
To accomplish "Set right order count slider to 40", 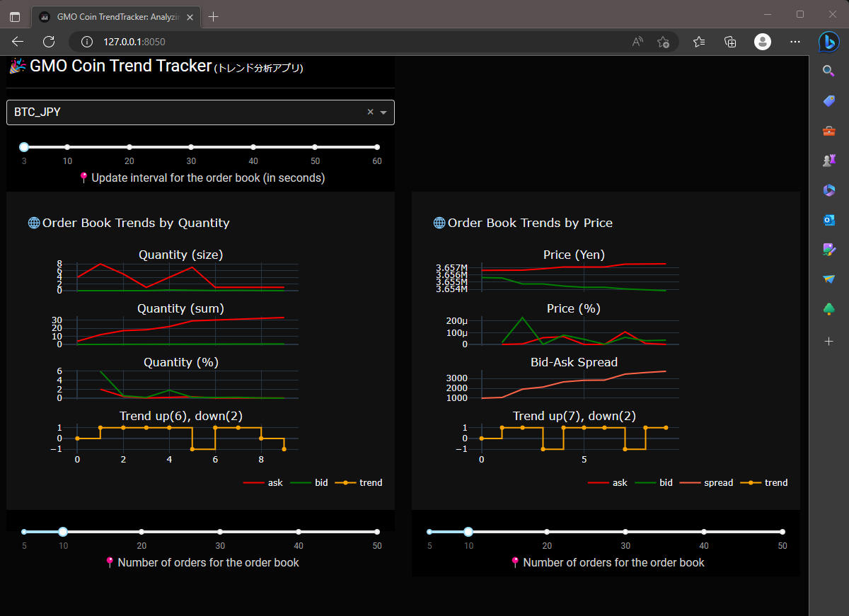I will [704, 532].
